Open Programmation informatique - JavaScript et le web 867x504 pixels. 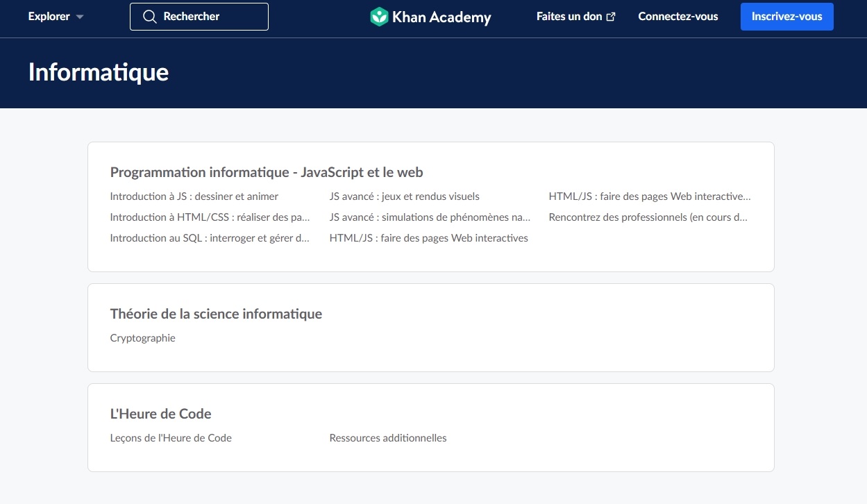[267, 172]
